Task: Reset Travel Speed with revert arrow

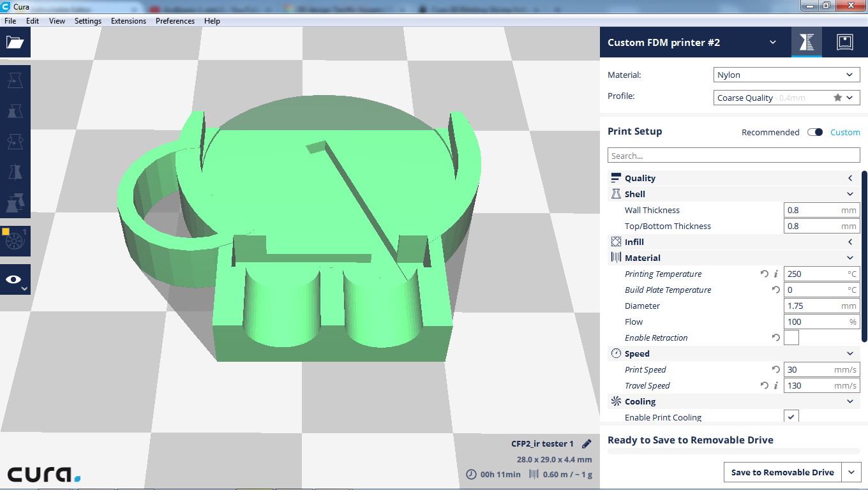Action: pyautogui.click(x=765, y=385)
